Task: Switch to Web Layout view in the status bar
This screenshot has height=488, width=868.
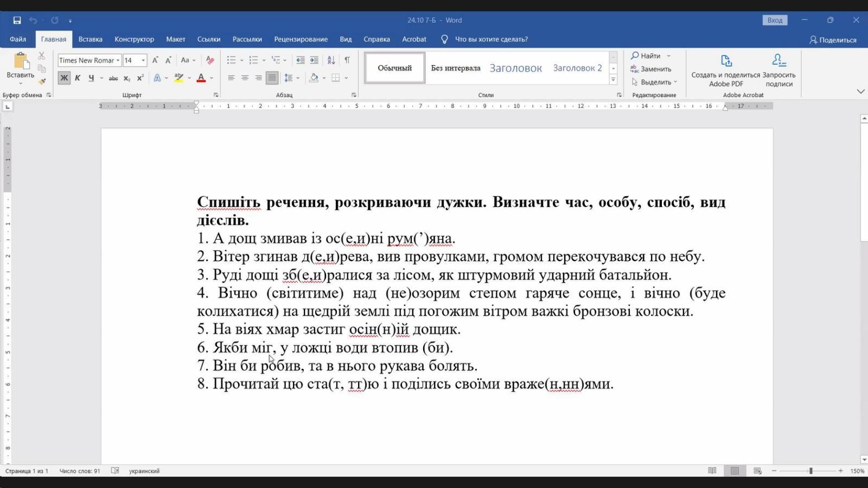Action: click(x=757, y=471)
